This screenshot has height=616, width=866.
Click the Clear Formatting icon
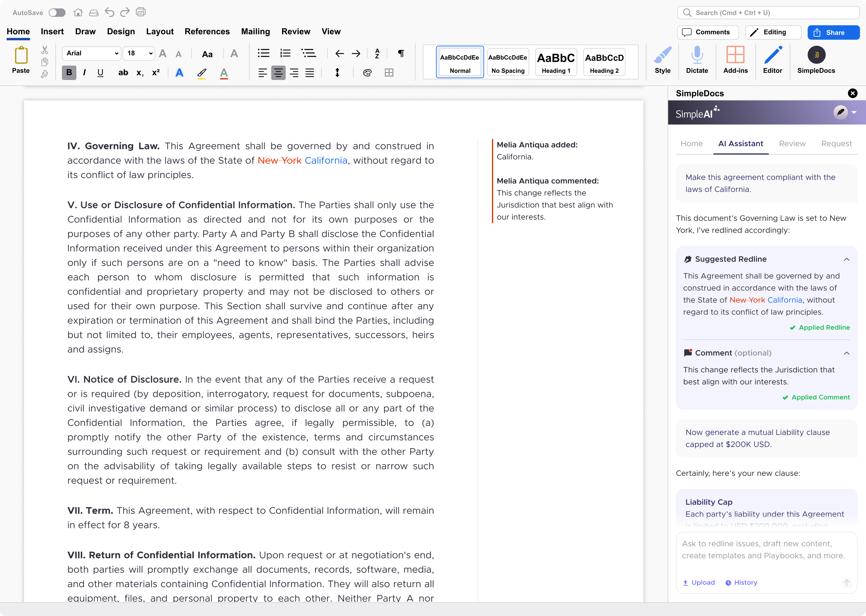click(x=234, y=54)
